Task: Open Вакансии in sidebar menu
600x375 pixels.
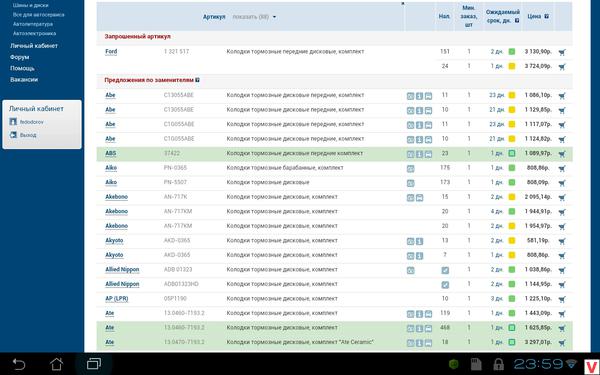Action: pyautogui.click(x=24, y=80)
